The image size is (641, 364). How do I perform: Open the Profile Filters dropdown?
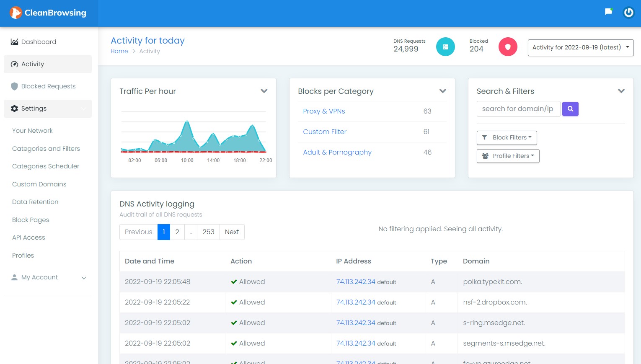tap(508, 156)
